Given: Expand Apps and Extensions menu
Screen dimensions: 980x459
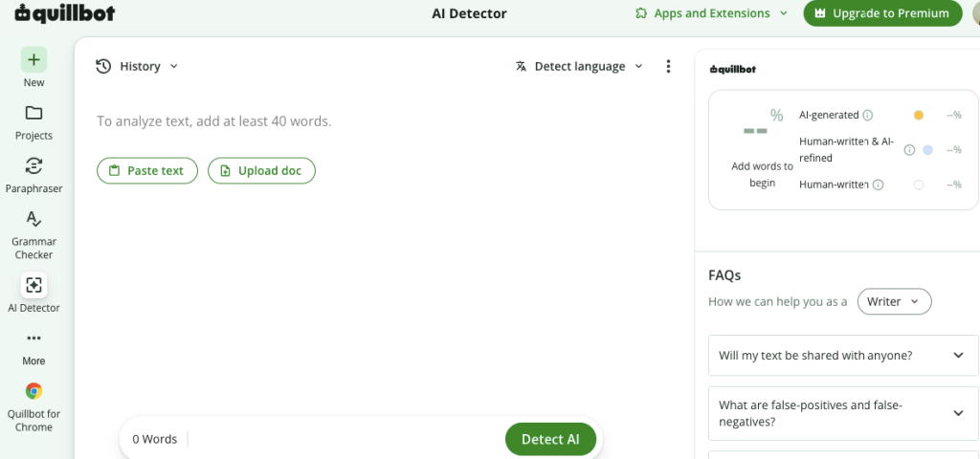Looking at the screenshot, I should click(x=711, y=13).
